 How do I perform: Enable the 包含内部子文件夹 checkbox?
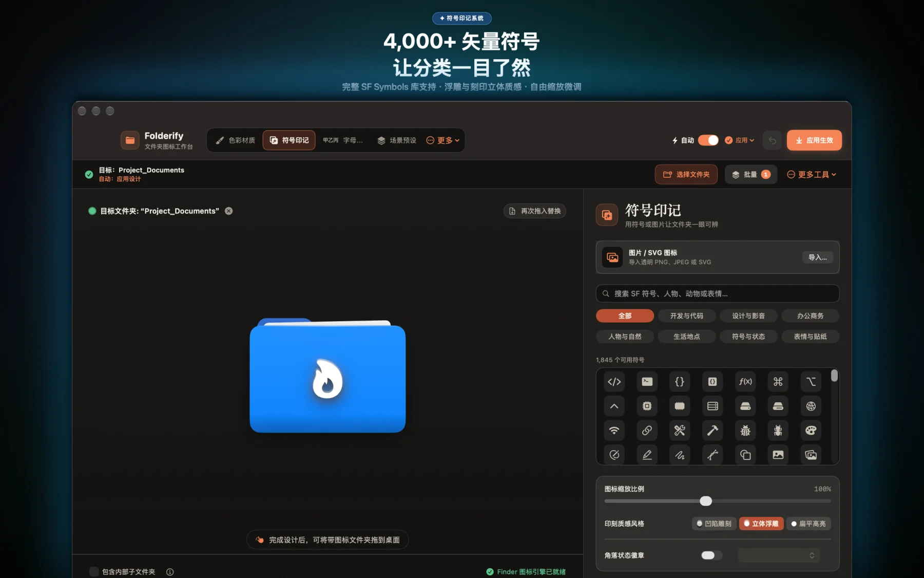[94, 572]
